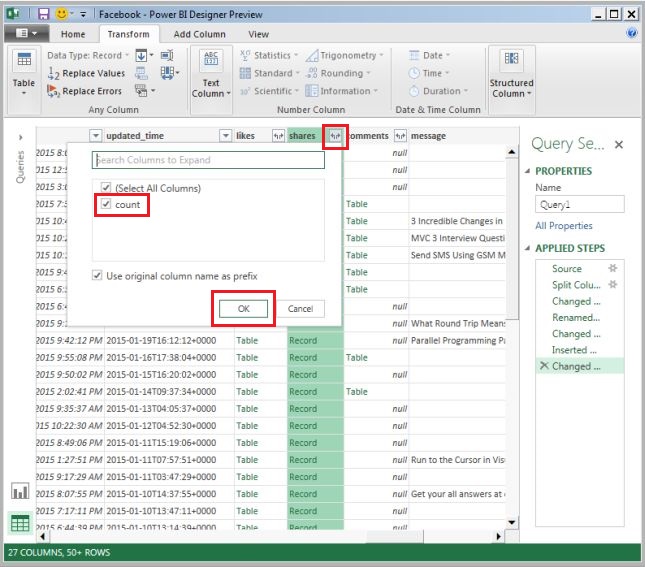Uncheck Select All Columns checkbox
This screenshot has height=567, width=645.
pyautogui.click(x=106, y=188)
